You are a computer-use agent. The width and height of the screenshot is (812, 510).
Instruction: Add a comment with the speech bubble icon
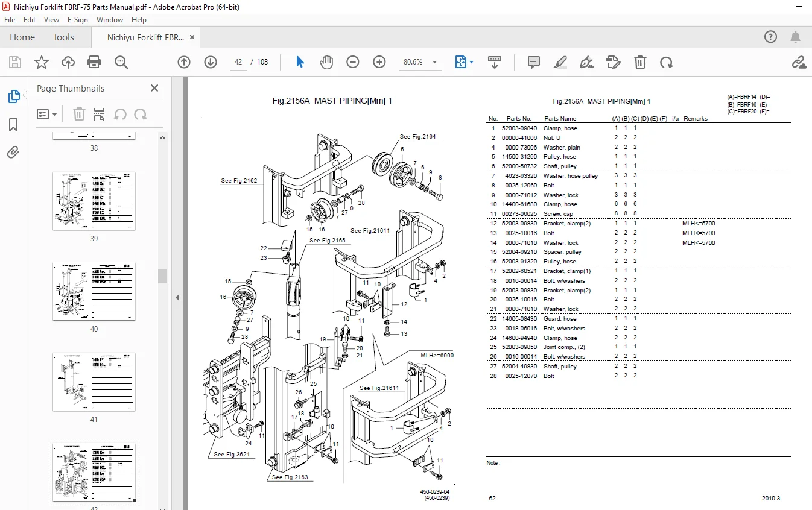(x=534, y=62)
